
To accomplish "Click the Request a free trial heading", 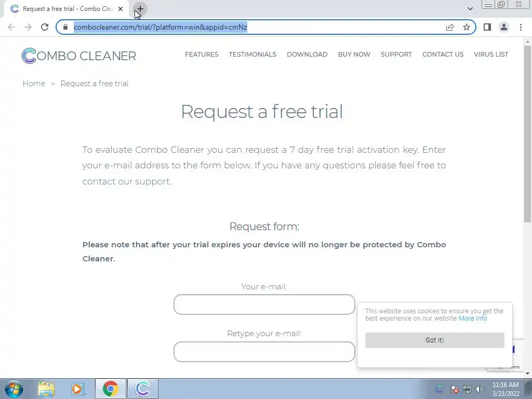I will [262, 111].
